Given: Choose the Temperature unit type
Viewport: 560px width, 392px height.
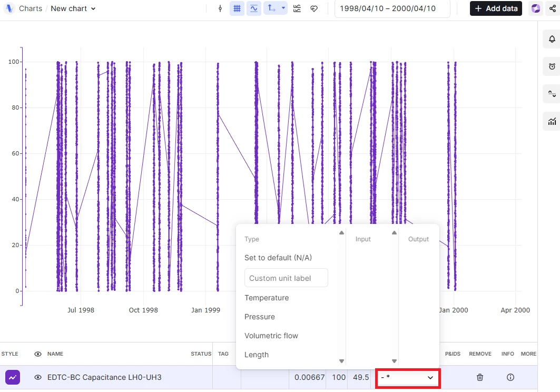Looking at the screenshot, I should [267, 298].
